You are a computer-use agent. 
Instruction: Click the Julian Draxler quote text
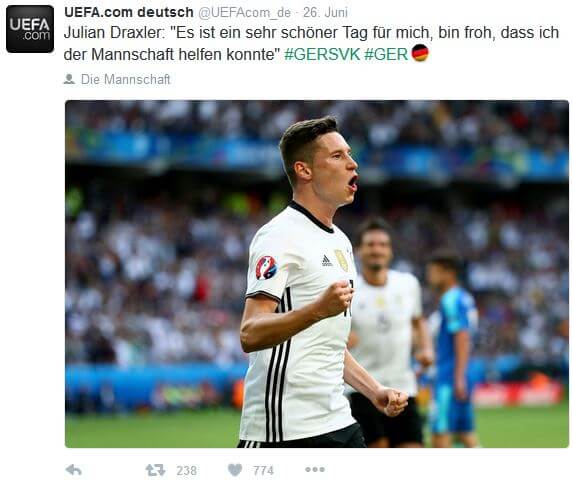(311, 43)
